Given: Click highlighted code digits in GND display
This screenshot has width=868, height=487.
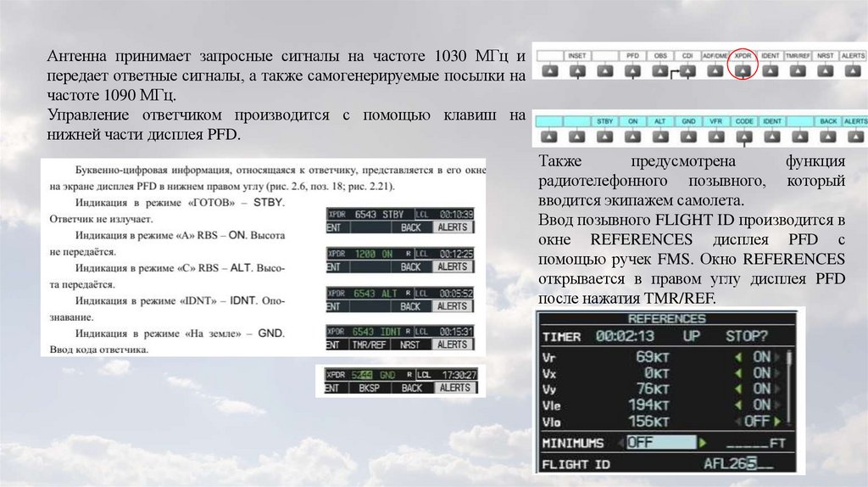Looking at the screenshot, I should coord(366,375).
